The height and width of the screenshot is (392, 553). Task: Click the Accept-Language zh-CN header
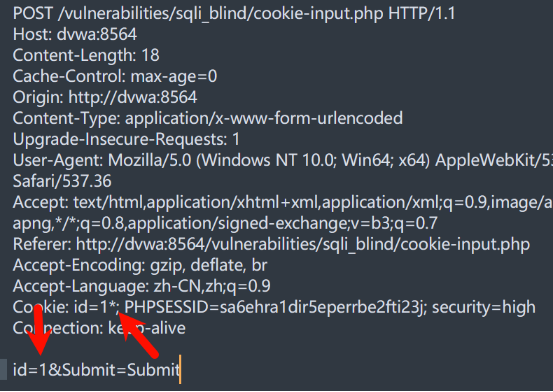pyautogui.click(x=141, y=286)
